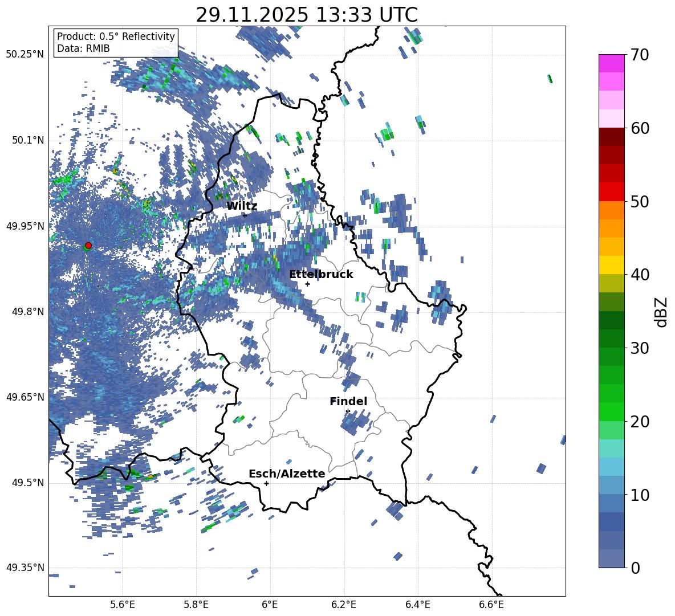Screen dimensions: 675x616
Task: Click the 70 colorbar tick label
Action: [640, 55]
